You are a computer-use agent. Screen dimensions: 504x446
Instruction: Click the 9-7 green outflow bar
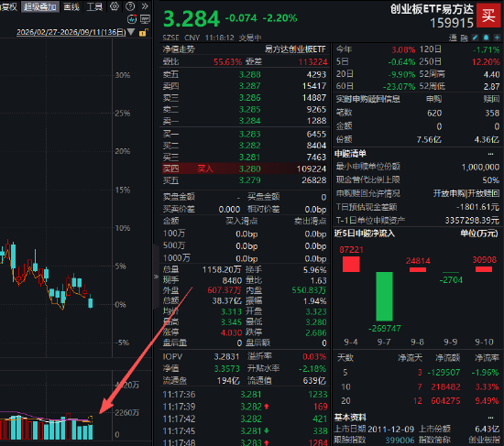click(385, 296)
